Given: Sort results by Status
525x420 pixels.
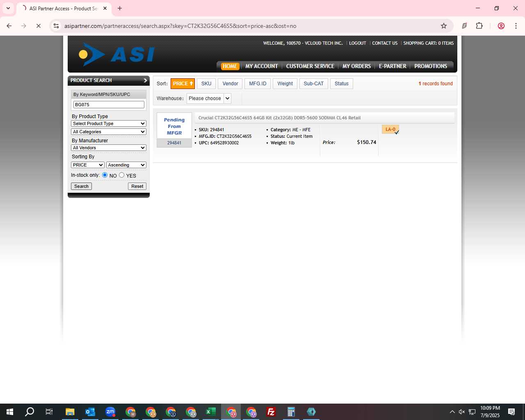Looking at the screenshot, I should (341, 84).
